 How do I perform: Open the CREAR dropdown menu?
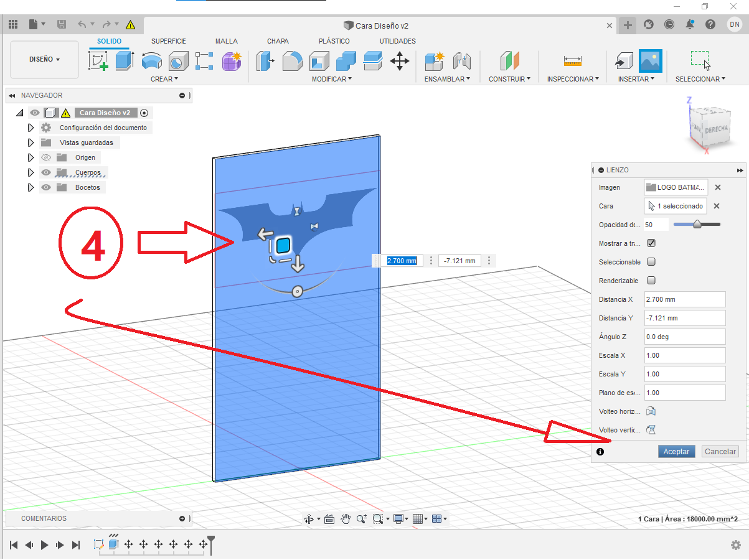click(164, 79)
